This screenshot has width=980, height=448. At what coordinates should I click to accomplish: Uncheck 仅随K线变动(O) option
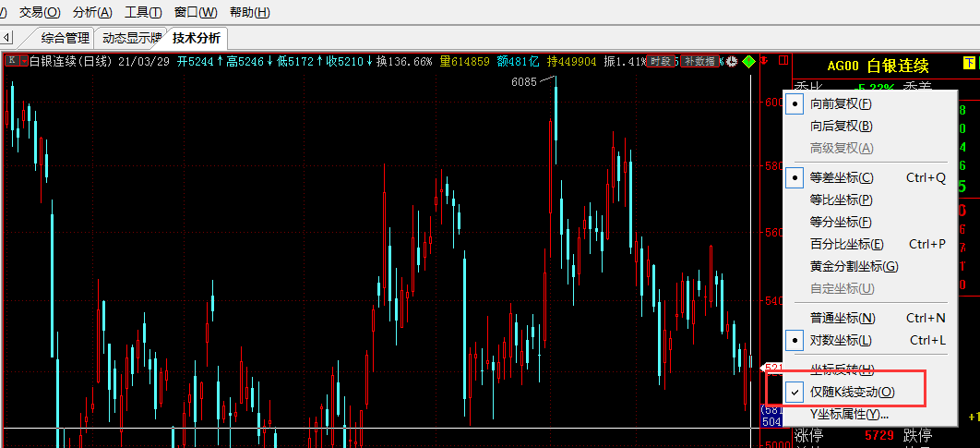[869, 393]
